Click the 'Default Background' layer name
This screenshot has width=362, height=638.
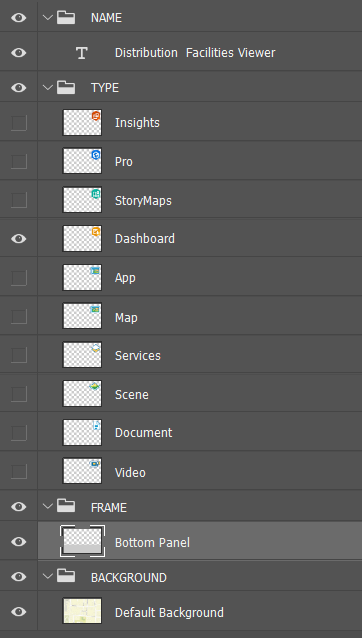click(169, 613)
